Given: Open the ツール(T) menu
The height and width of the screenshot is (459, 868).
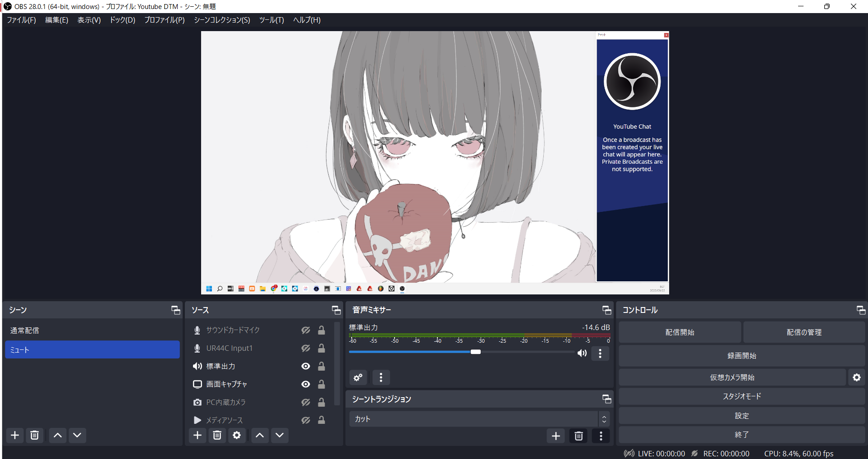Looking at the screenshot, I should [271, 20].
